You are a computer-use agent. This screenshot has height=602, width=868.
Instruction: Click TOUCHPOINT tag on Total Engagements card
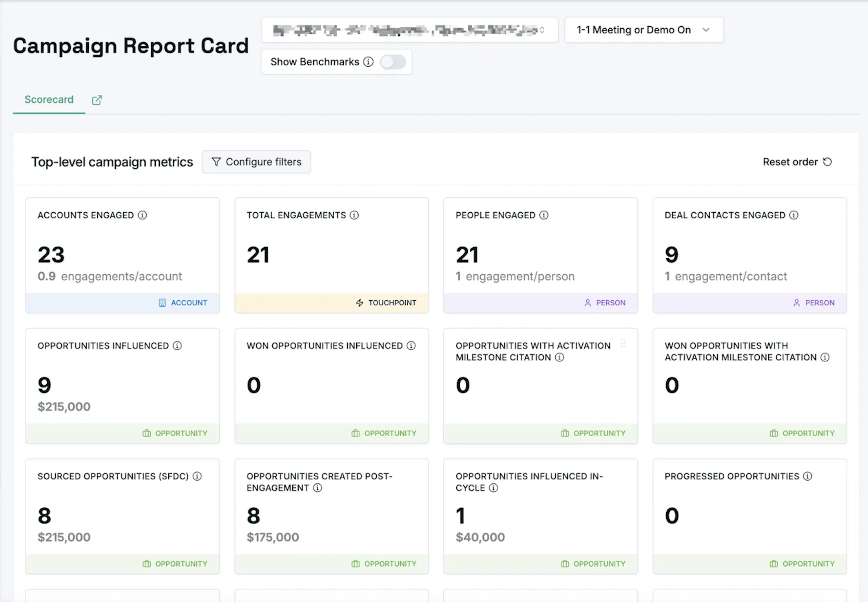[386, 303]
